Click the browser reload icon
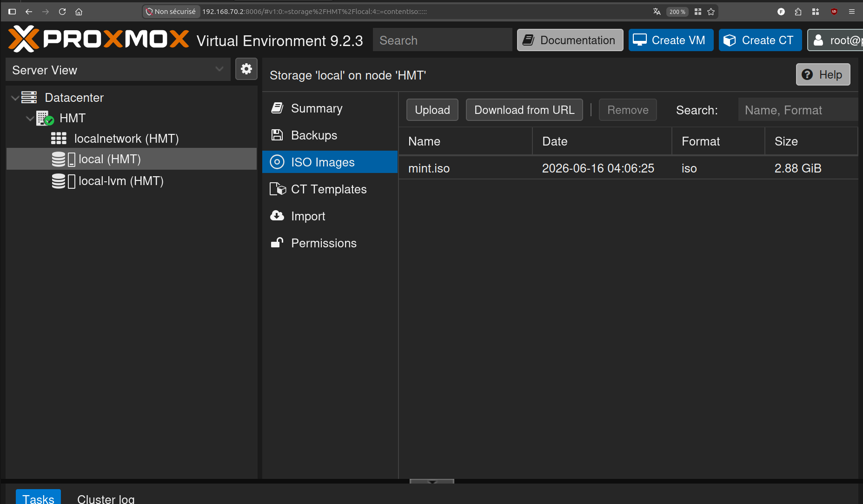This screenshot has height=504, width=863. tap(62, 12)
